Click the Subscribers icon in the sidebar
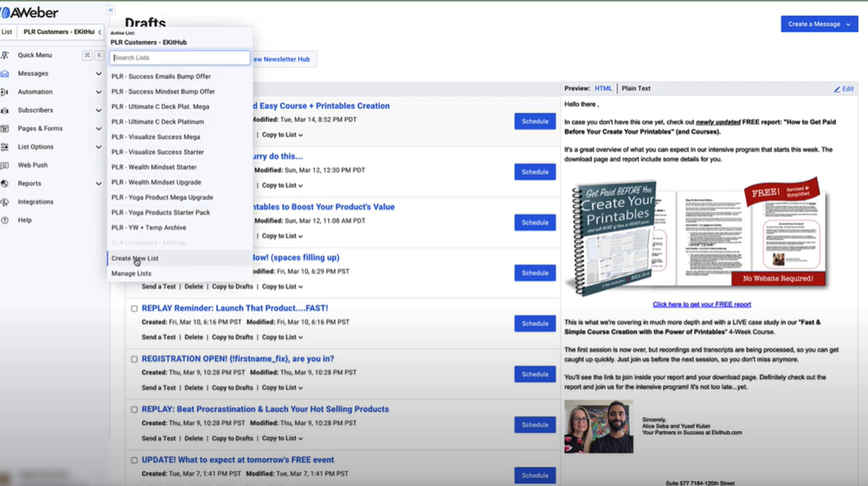Screen dimensions: 868x486 (5, 110)
